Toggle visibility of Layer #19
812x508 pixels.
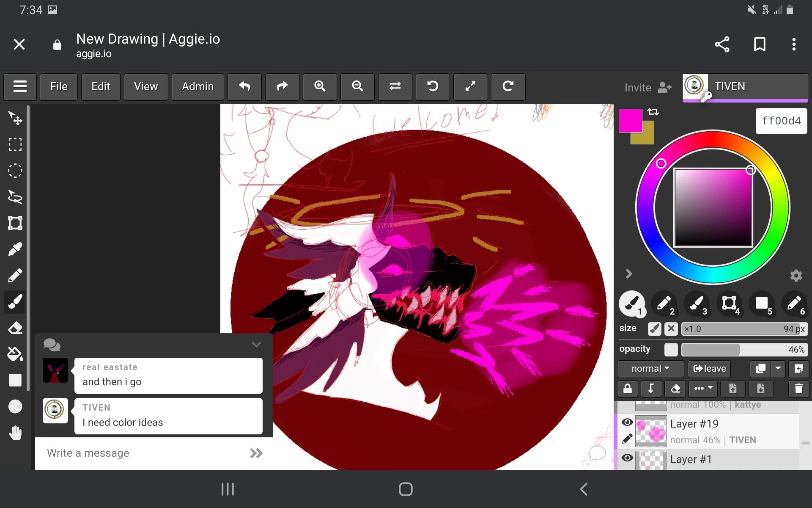(627, 422)
